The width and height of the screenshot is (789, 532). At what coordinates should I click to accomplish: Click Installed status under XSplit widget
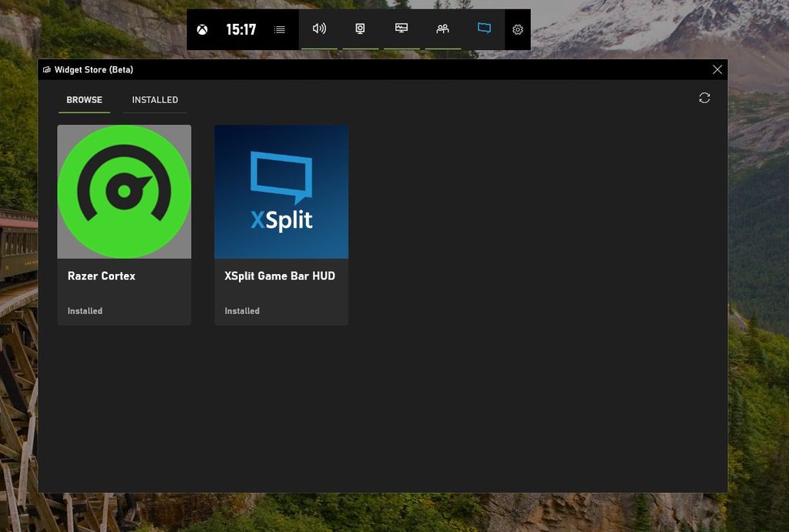[241, 311]
